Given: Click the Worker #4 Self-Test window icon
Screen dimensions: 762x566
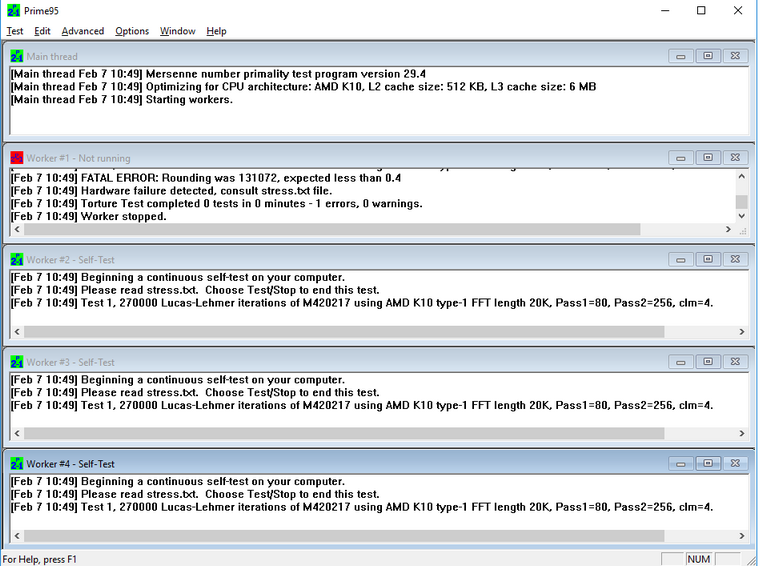Looking at the screenshot, I should (17, 464).
